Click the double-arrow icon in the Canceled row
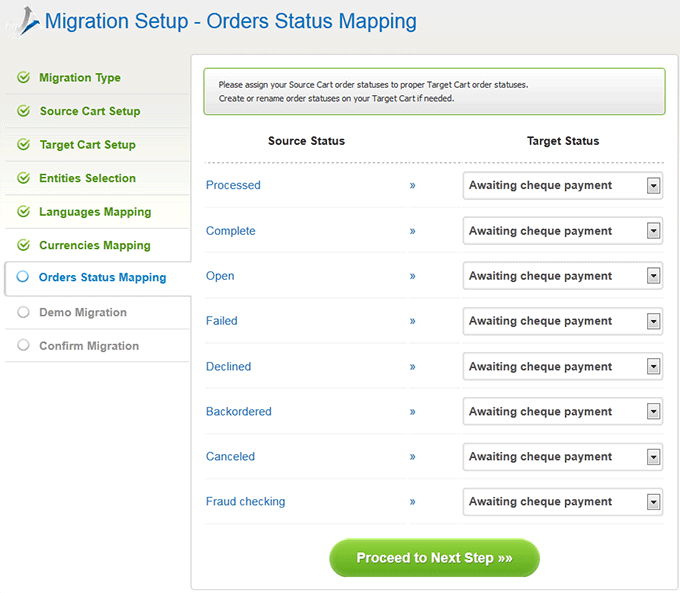Viewport: 680px width, 593px height. point(412,457)
